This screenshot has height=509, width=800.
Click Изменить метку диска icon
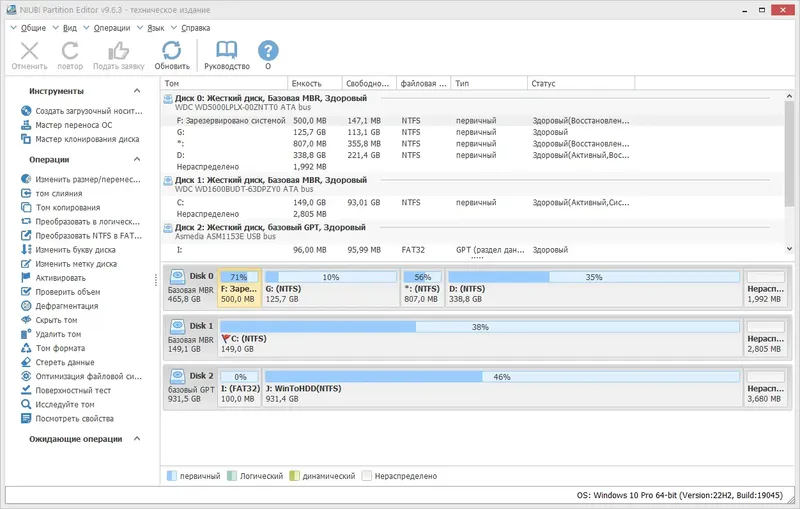(x=26, y=264)
